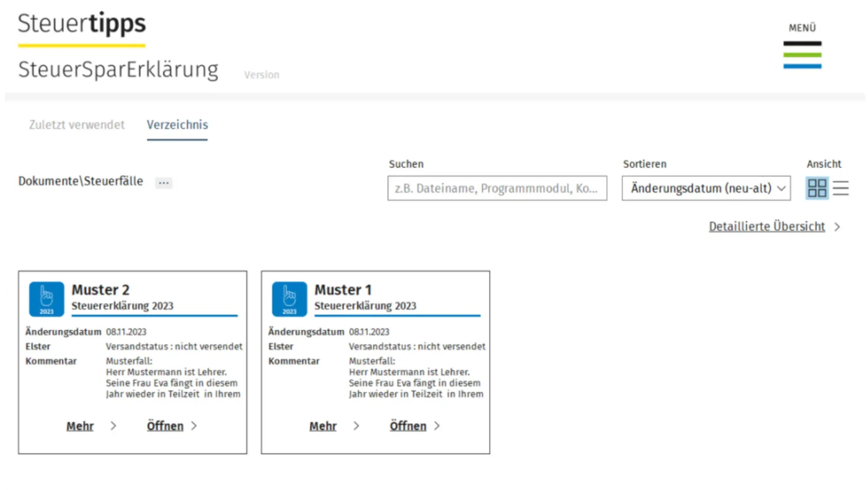Click Mehr on the Muster 2 card
The height and width of the screenshot is (490, 868).
[80, 426]
